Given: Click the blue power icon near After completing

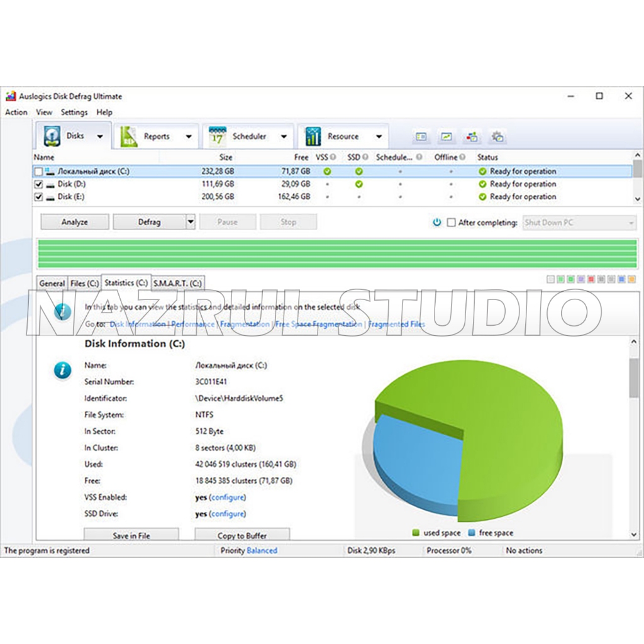Looking at the screenshot, I should click(437, 223).
